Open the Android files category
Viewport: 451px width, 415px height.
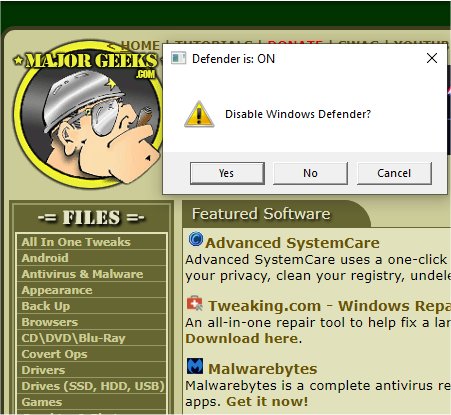[x=91, y=258]
